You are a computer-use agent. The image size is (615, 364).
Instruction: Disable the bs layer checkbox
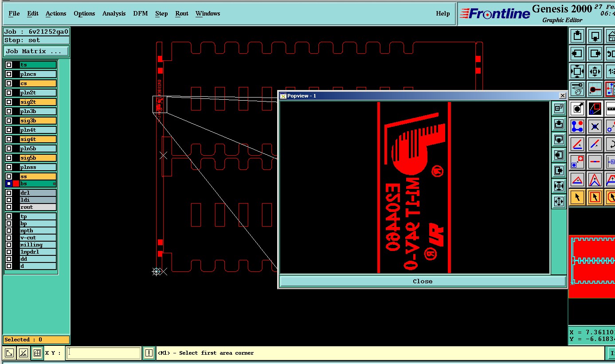pos(9,184)
